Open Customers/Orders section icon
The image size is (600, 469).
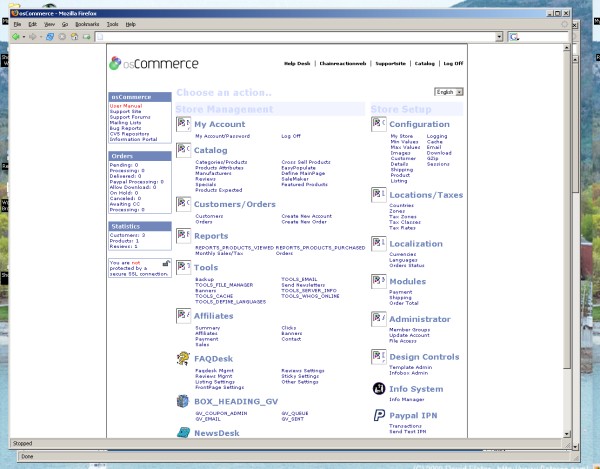point(183,204)
